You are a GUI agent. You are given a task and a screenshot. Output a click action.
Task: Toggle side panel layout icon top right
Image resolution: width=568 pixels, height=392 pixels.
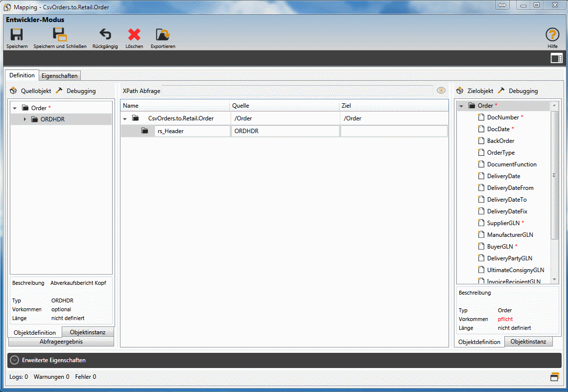[556, 59]
